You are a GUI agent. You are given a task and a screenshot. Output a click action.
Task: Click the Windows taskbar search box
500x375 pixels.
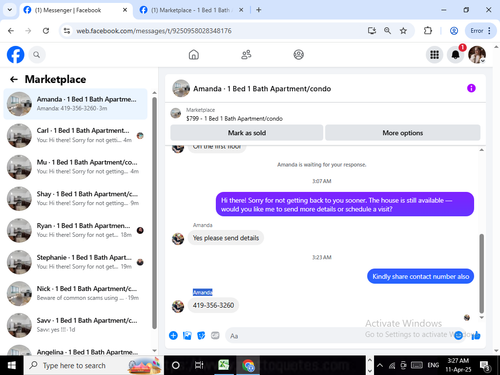93,365
